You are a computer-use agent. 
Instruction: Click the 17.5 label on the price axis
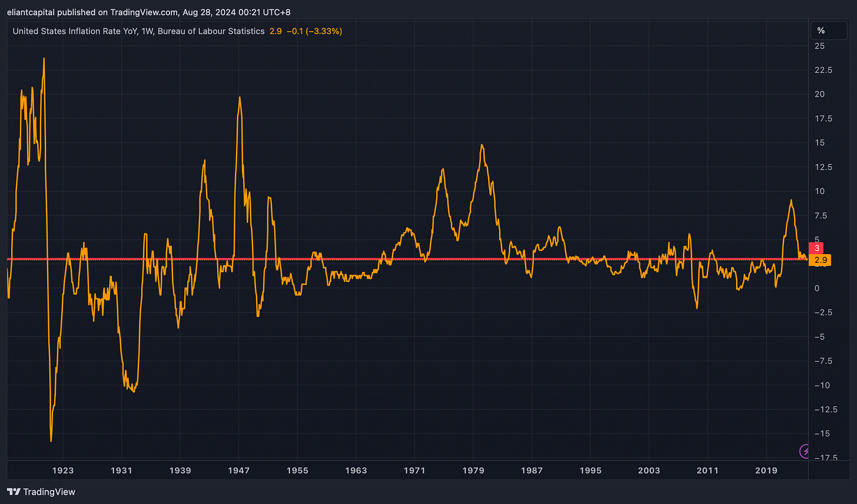click(822, 118)
